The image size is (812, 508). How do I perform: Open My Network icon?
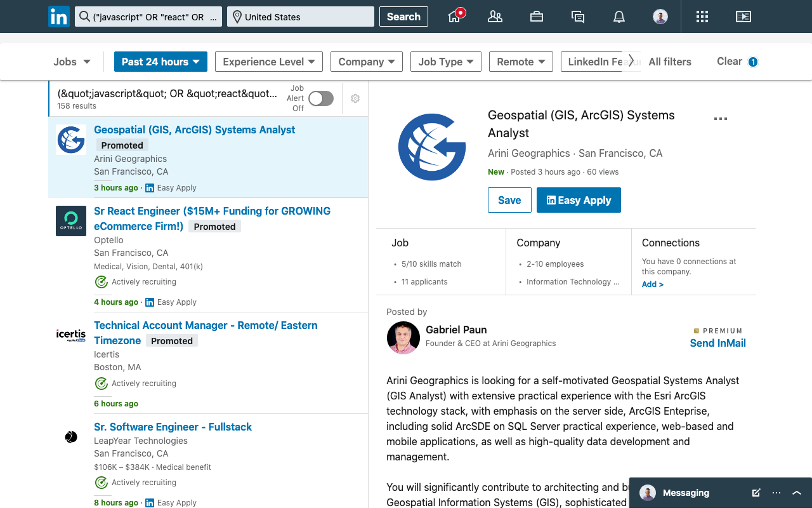495,17
